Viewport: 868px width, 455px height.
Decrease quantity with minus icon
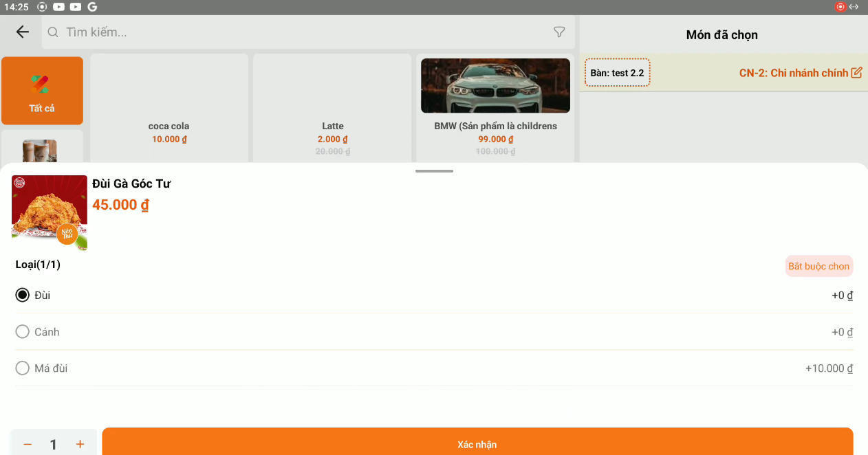28,444
